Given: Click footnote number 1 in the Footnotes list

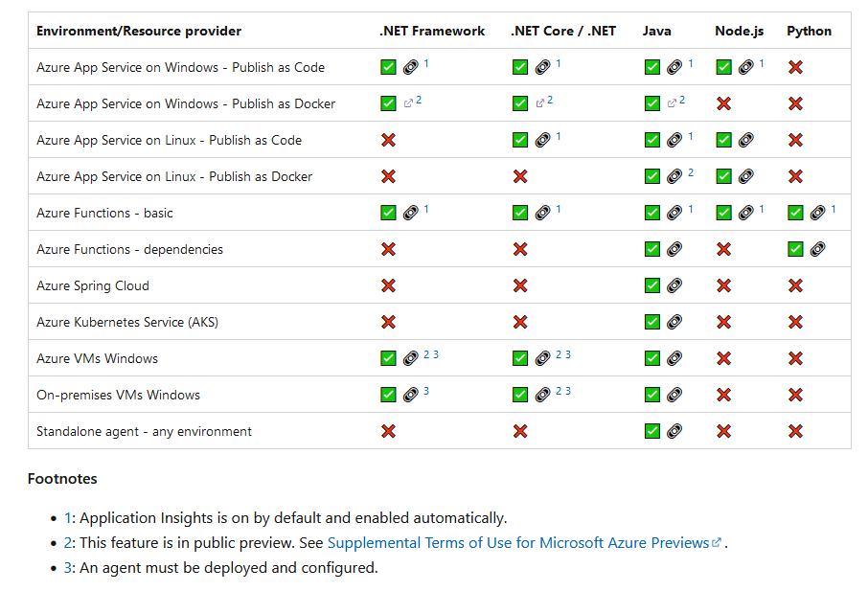Looking at the screenshot, I should (67, 518).
